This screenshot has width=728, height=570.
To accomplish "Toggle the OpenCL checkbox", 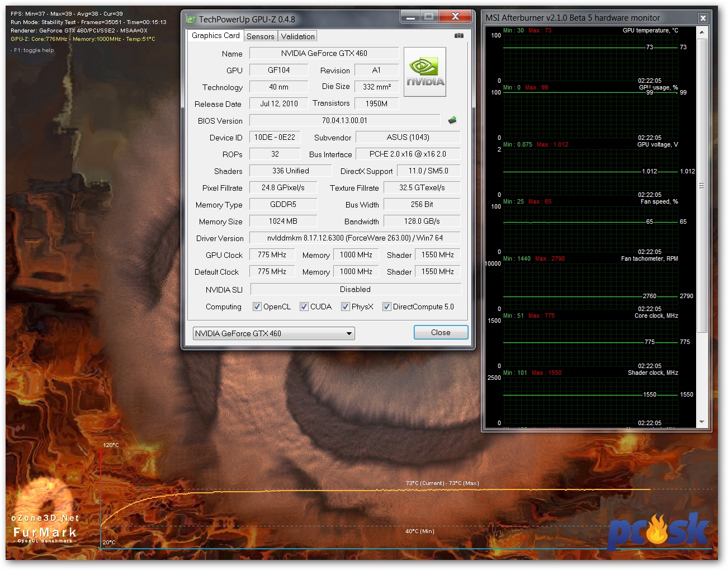I will tap(257, 307).
